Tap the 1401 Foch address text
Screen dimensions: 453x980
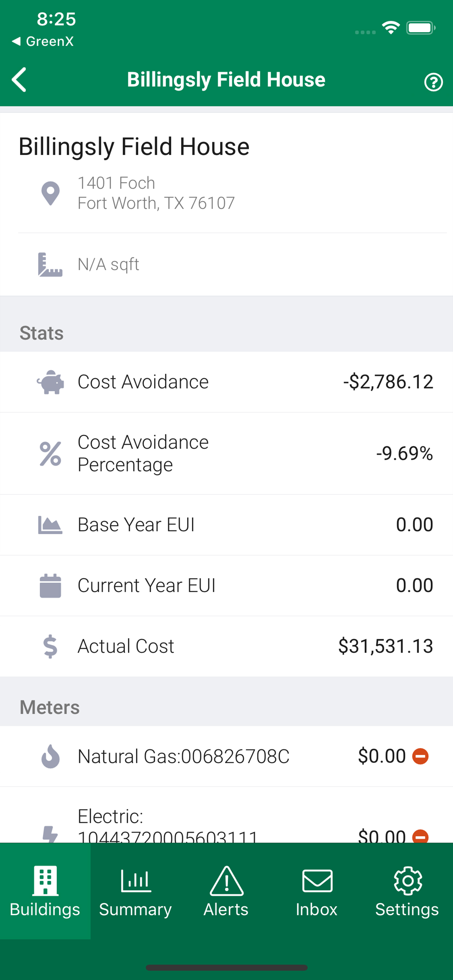click(x=116, y=183)
